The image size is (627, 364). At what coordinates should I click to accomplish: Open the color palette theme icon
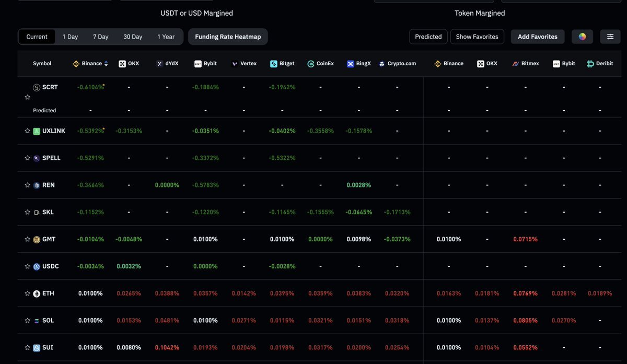click(582, 37)
